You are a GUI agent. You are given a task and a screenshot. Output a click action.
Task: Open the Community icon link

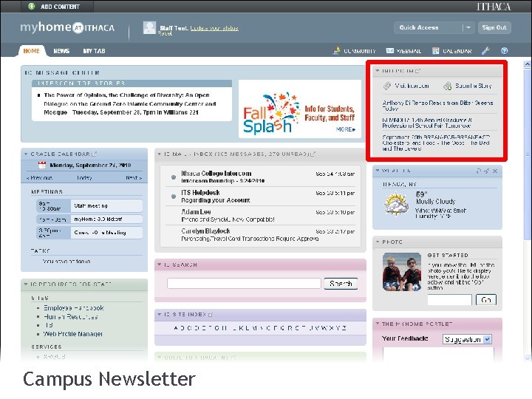tap(337, 51)
